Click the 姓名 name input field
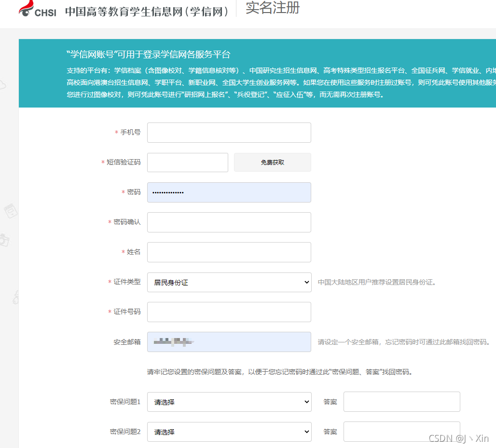The image size is (496, 448). pos(229,252)
